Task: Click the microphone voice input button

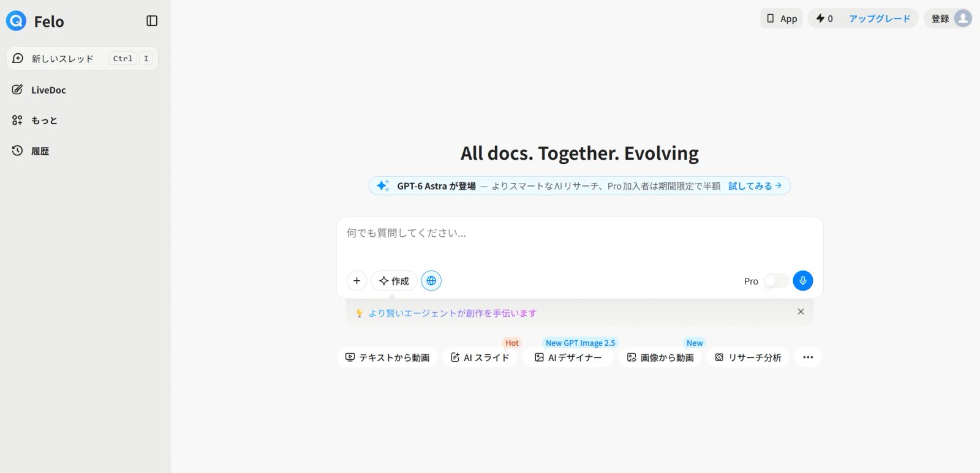Action: click(803, 281)
